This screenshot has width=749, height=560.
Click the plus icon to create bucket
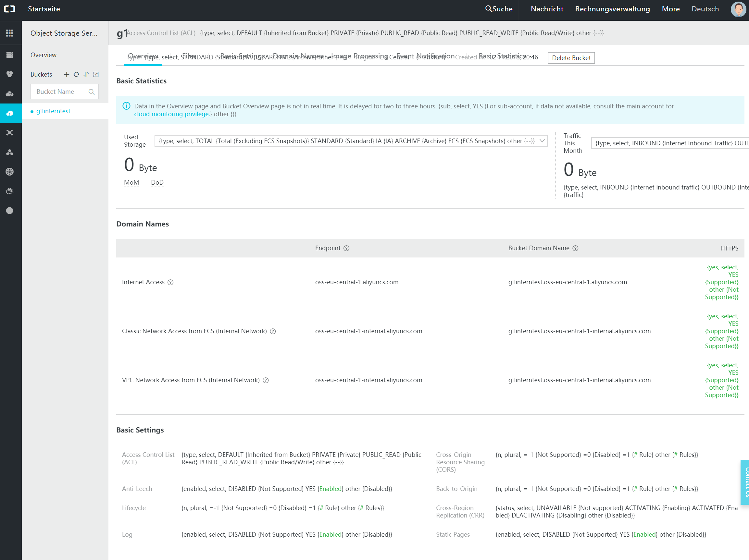click(66, 74)
